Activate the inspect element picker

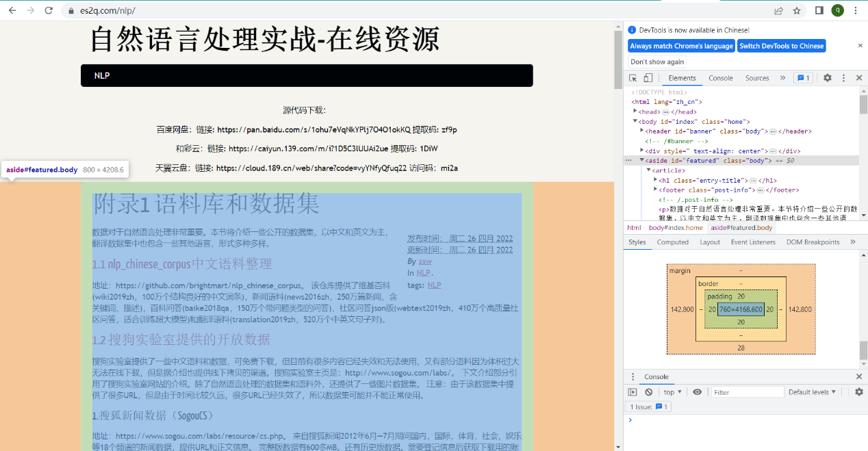click(633, 78)
